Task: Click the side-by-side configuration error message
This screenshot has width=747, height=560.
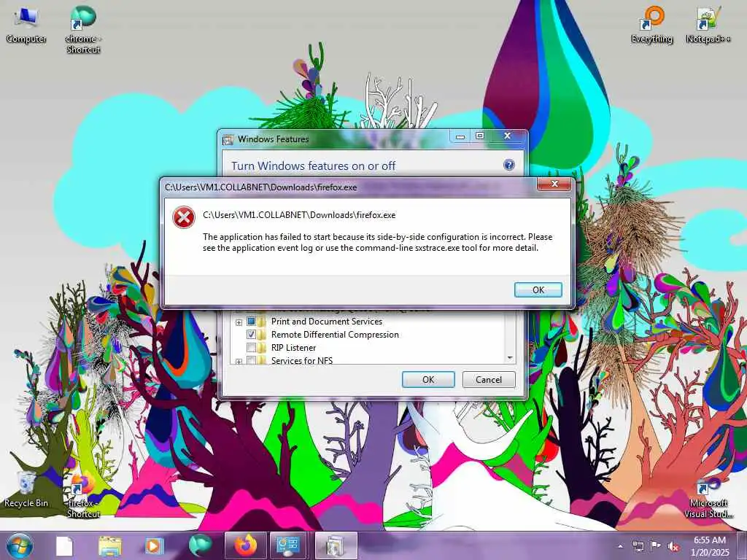Action: tap(377, 242)
